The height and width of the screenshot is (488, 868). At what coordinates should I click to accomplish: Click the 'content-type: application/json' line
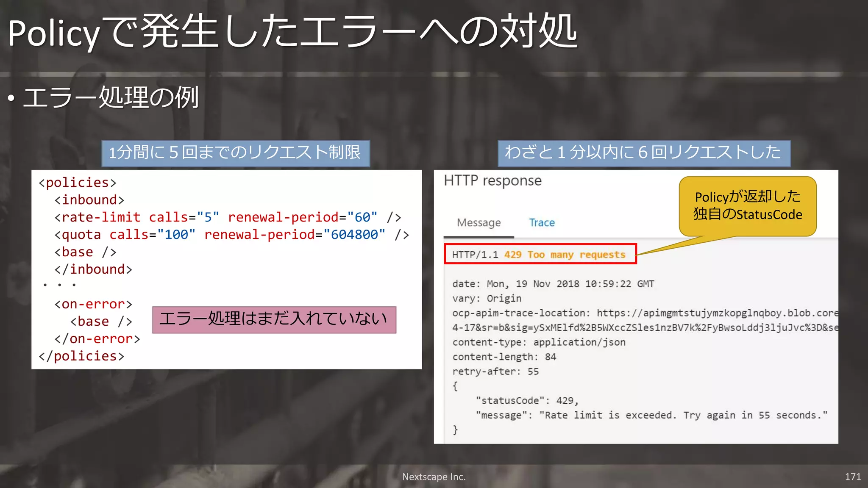tap(539, 342)
